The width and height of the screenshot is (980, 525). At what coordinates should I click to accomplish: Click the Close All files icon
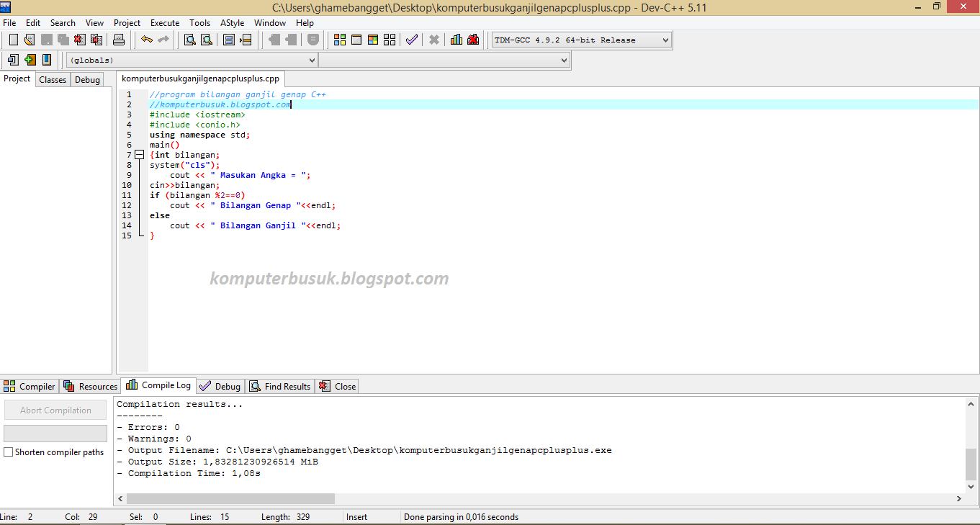click(x=96, y=40)
